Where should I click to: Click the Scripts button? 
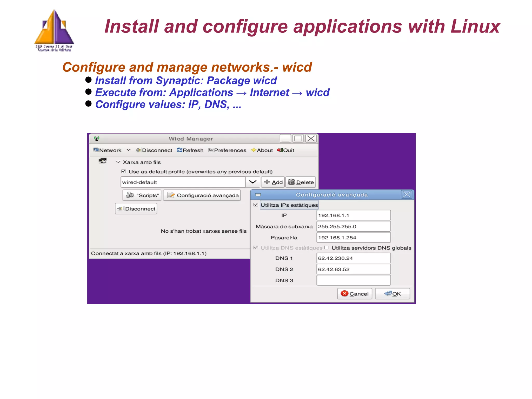[142, 195]
